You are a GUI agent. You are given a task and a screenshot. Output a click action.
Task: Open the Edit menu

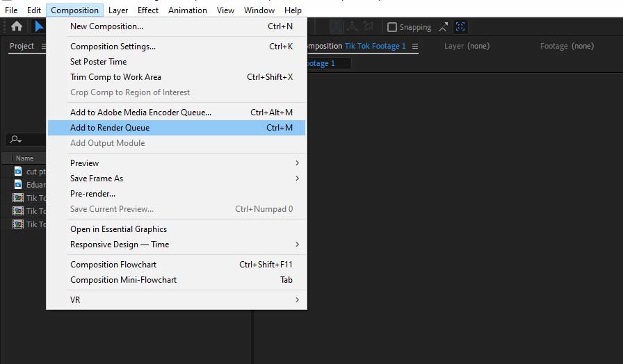pos(34,10)
